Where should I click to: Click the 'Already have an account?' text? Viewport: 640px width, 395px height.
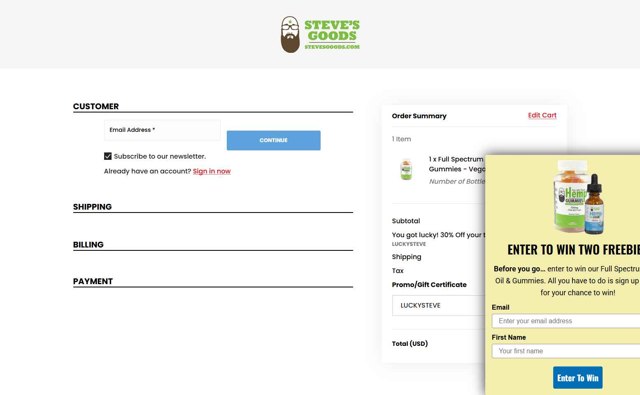pos(147,171)
